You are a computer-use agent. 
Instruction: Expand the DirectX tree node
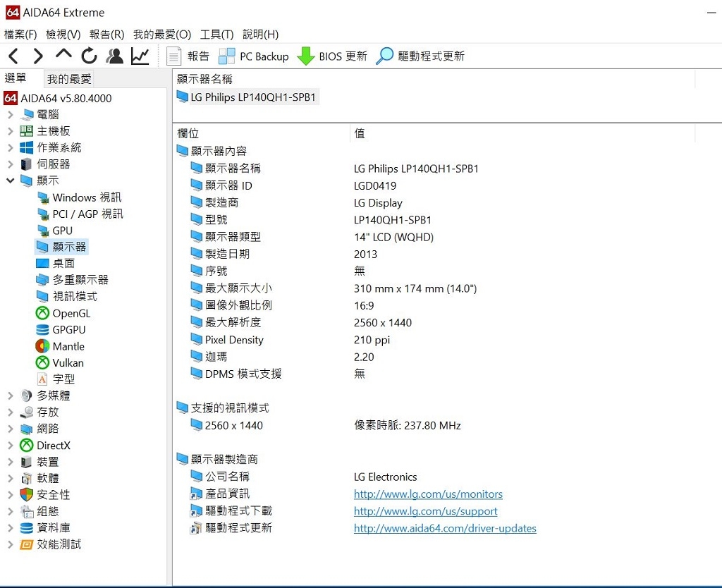11,446
